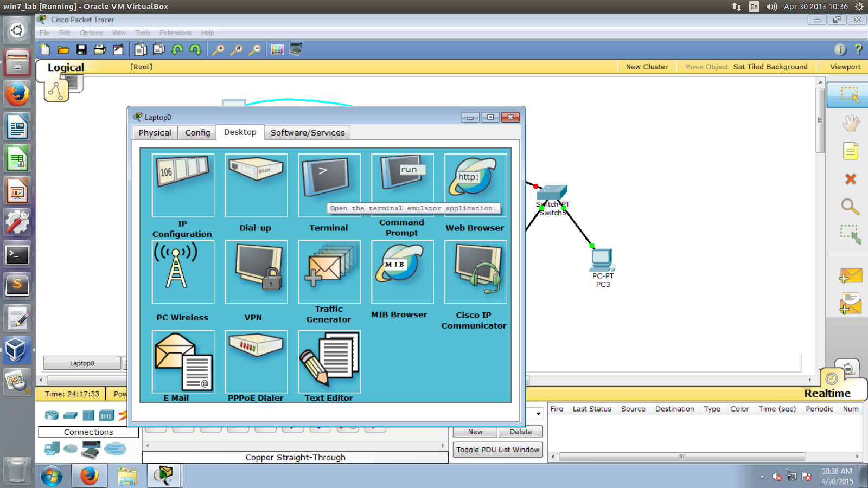
Task: Click New scenario button
Action: (x=475, y=432)
